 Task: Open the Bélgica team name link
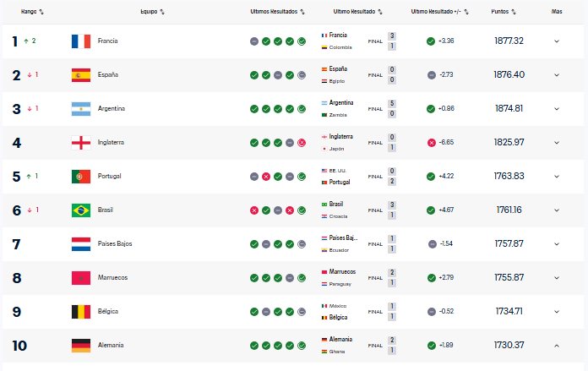108,312
